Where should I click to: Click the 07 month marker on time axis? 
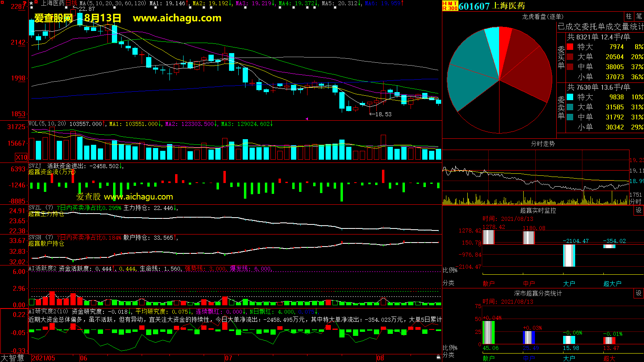[228, 358]
